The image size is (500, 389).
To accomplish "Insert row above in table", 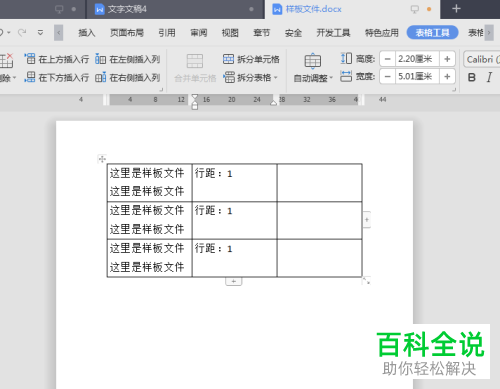I will [57, 59].
